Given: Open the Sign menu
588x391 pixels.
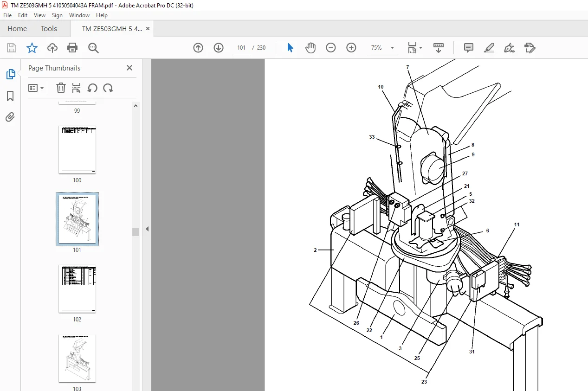Looking at the screenshot, I should [57, 15].
